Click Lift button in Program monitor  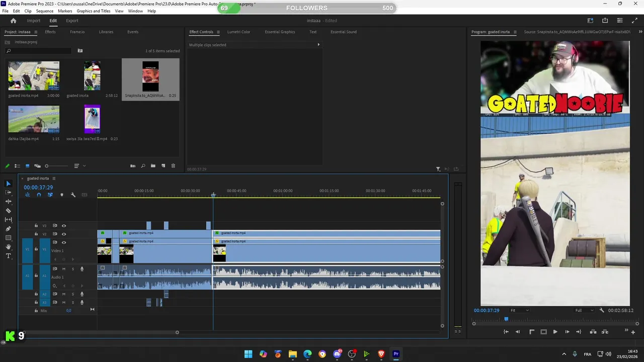click(593, 332)
